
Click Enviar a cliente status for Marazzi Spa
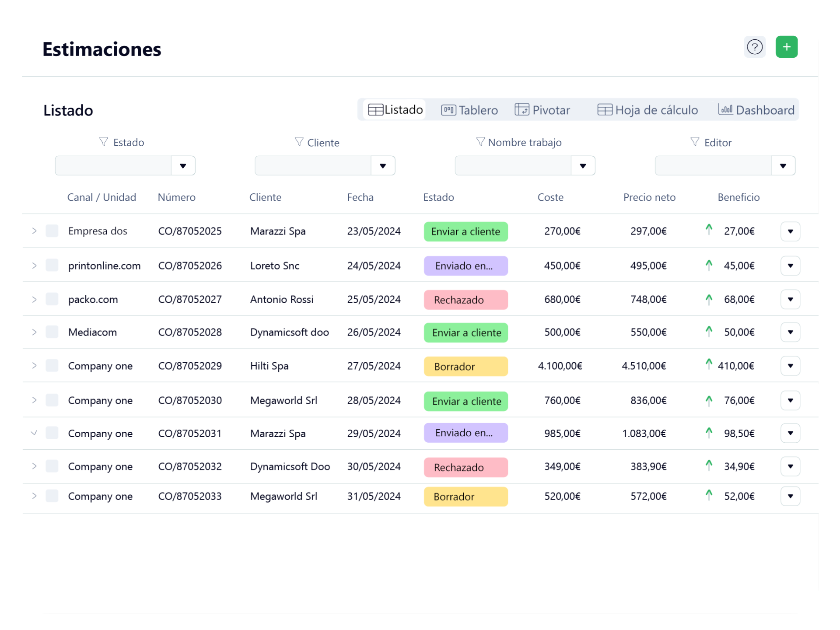(x=466, y=231)
